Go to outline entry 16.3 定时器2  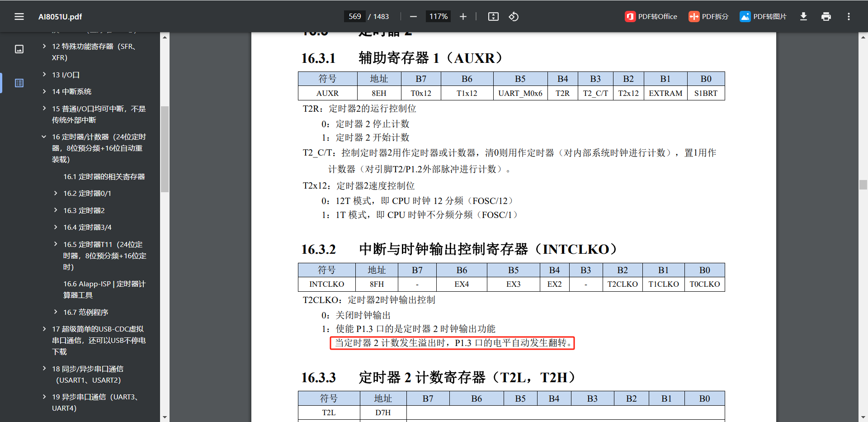coord(84,210)
